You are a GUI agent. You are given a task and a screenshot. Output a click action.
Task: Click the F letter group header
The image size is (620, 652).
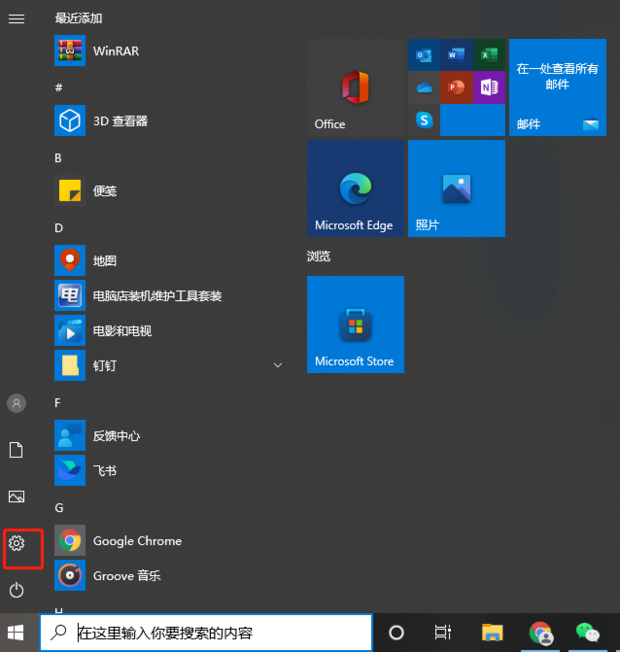tap(57, 403)
